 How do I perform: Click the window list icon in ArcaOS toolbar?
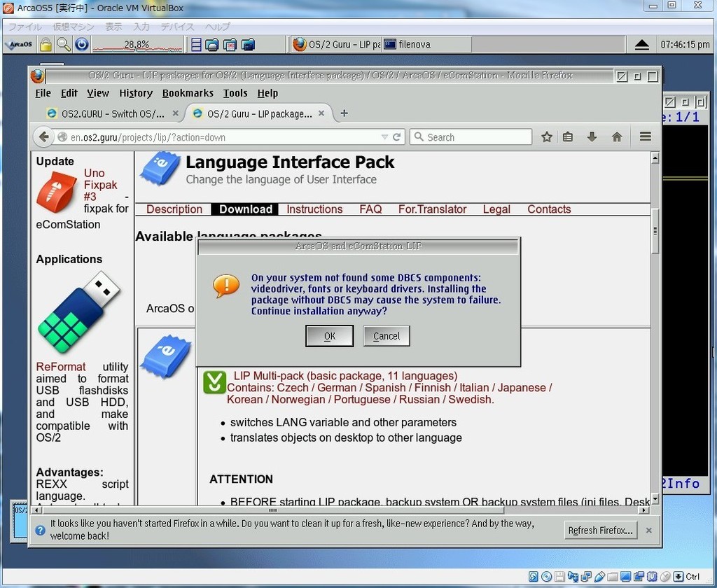(x=196, y=45)
